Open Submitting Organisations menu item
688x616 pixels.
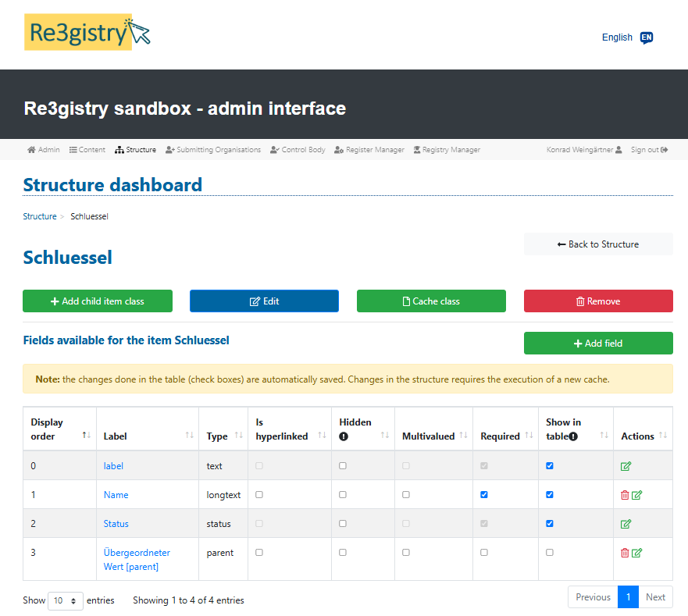point(213,150)
